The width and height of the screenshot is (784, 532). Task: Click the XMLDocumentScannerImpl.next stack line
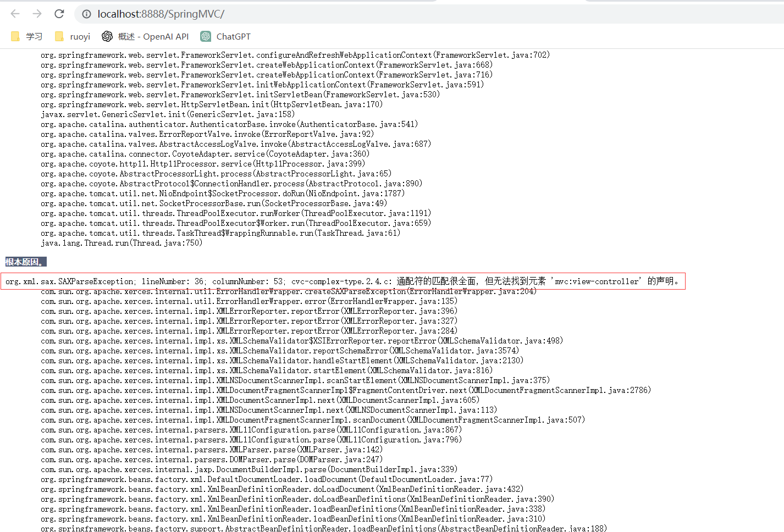tap(260, 400)
